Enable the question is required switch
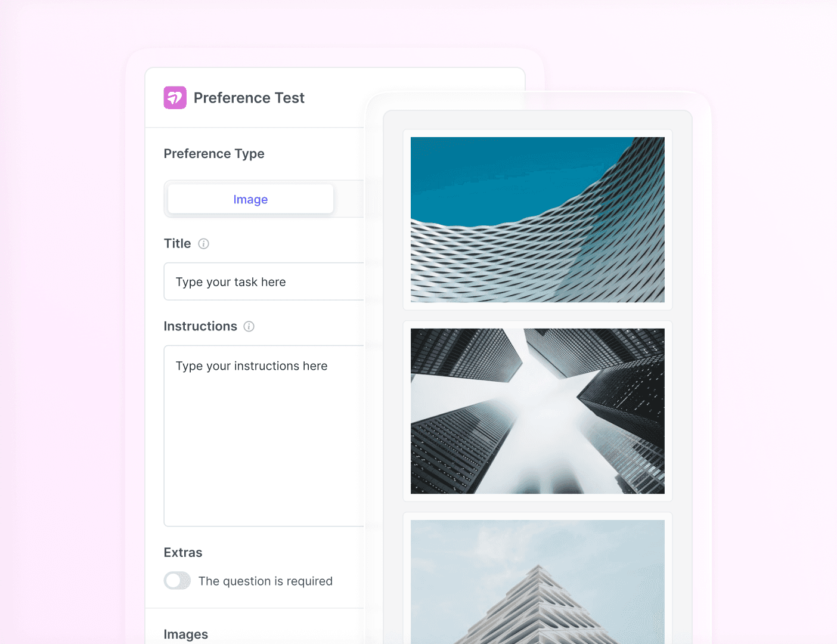The height and width of the screenshot is (644, 837). click(x=178, y=581)
